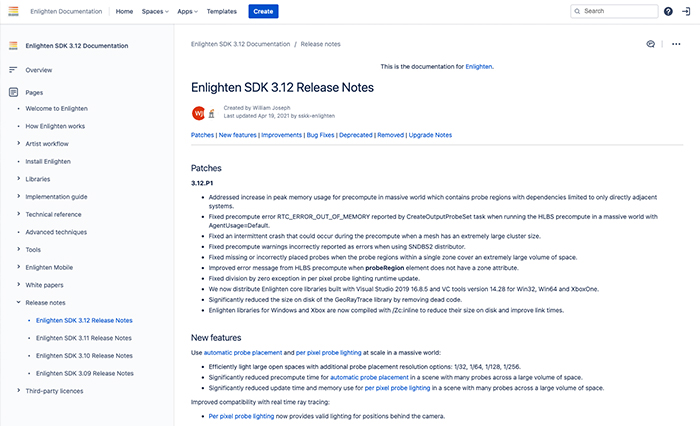700x426 pixels.
Task: Click into the Search field
Action: click(615, 11)
